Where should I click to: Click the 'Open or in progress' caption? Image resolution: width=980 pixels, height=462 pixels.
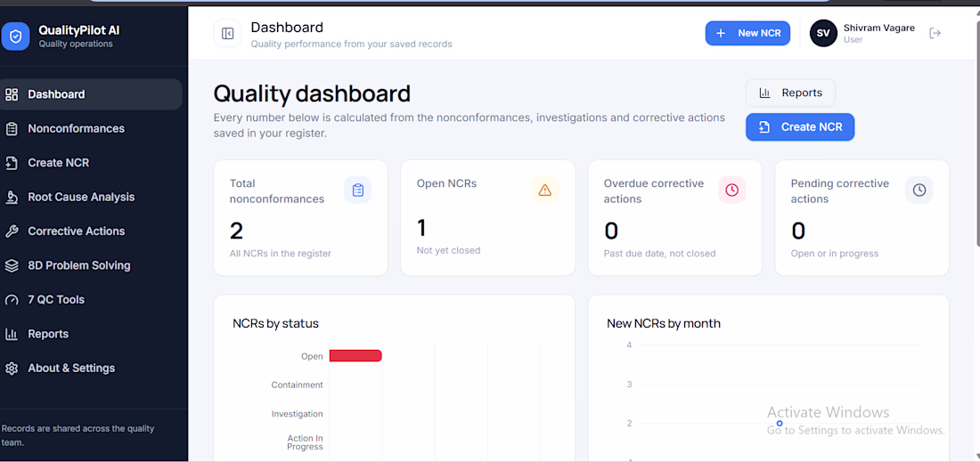(x=835, y=254)
